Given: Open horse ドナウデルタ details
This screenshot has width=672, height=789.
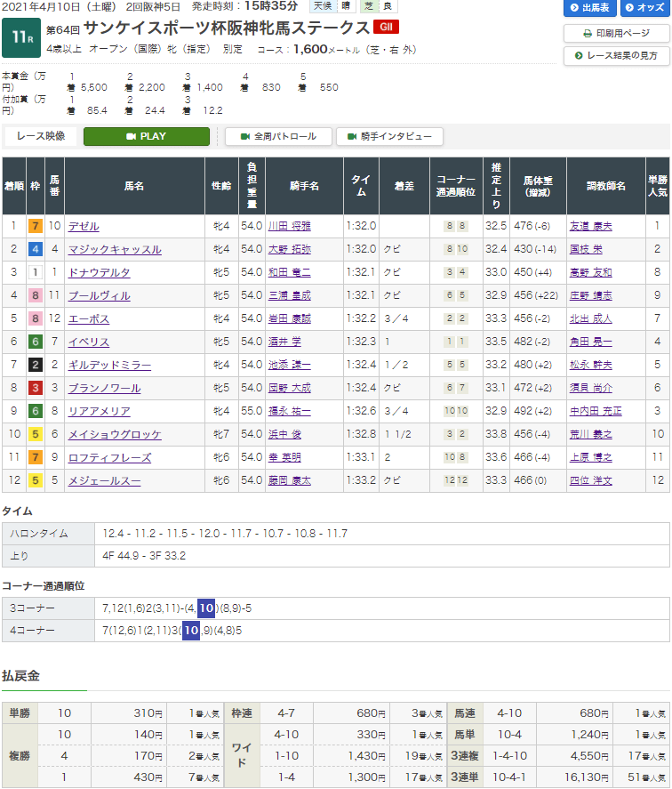Looking at the screenshot, I should click(100, 273).
